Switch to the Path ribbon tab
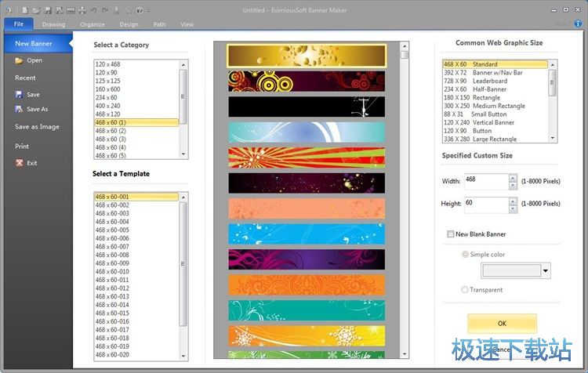The height and width of the screenshot is (373, 588). pyautogui.click(x=159, y=24)
